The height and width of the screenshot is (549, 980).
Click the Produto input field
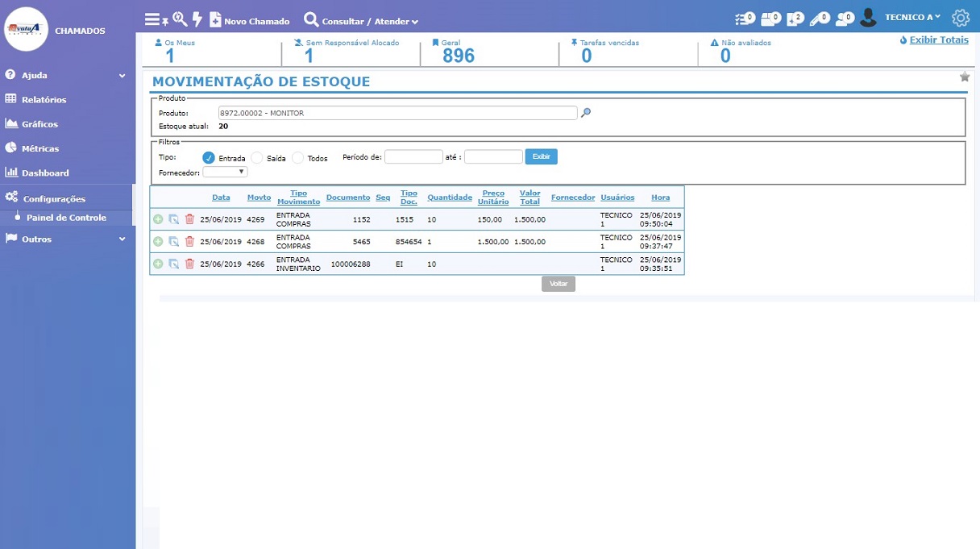(x=398, y=113)
